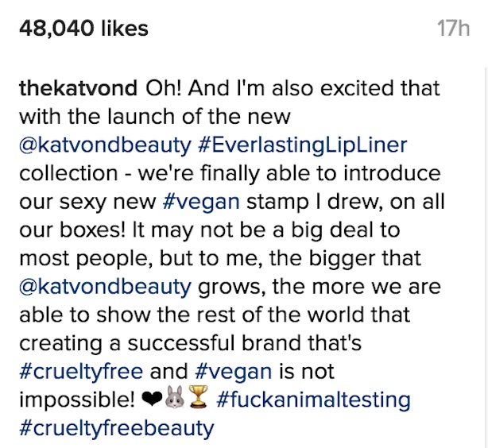Image resolution: width=488 pixels, height=448 pixels.
Task: Open #vegan hashtag before "stamp I drew"
Action: click(x=201, y=203)
